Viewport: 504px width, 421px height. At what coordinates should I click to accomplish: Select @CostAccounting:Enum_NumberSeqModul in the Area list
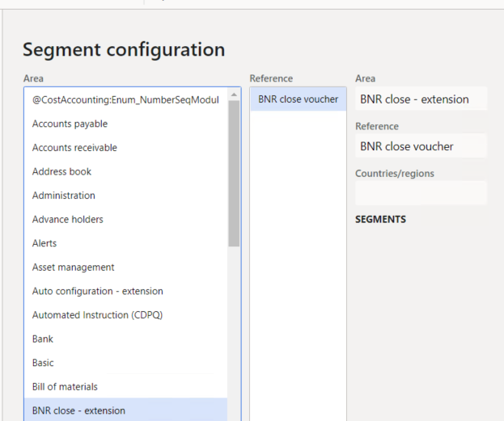pos(125,99)
